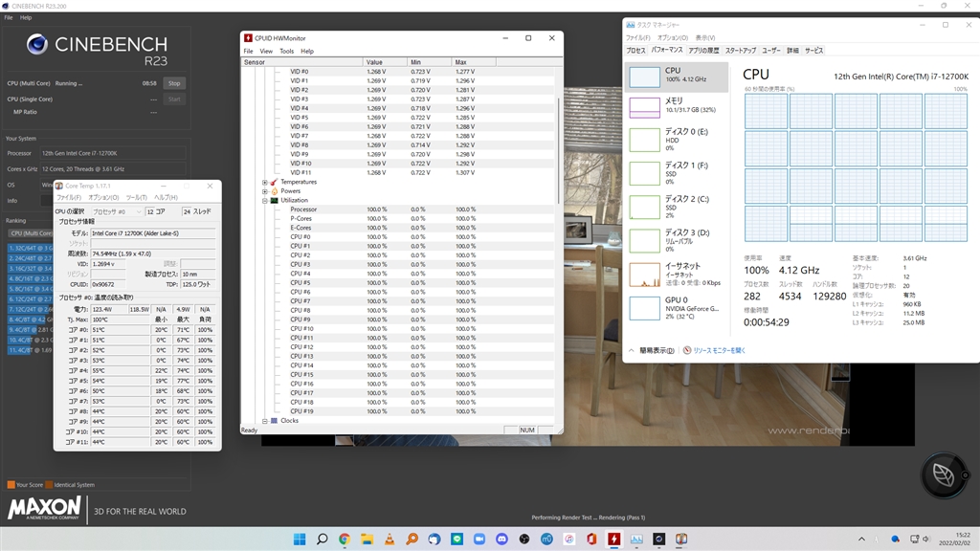Screen dimensions: 980x551
Task: Click resource monitor icon in Task Manager
Action: 687,350
